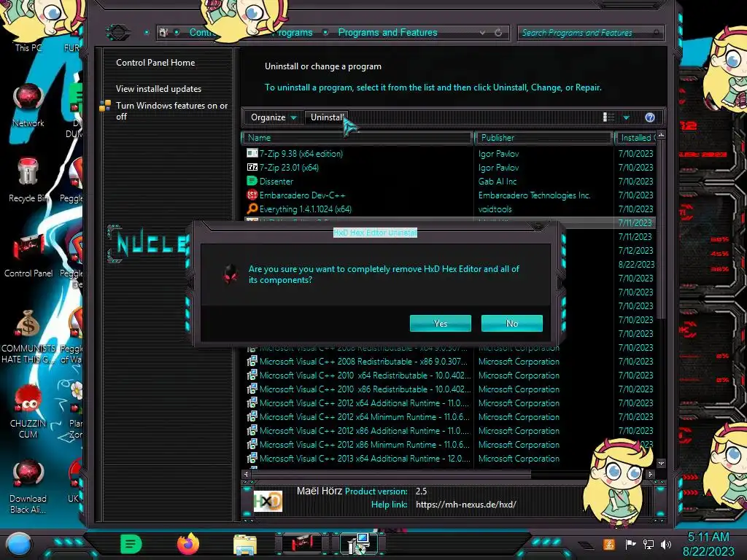Click the Search Programs and Features field

tap(589, 33)
